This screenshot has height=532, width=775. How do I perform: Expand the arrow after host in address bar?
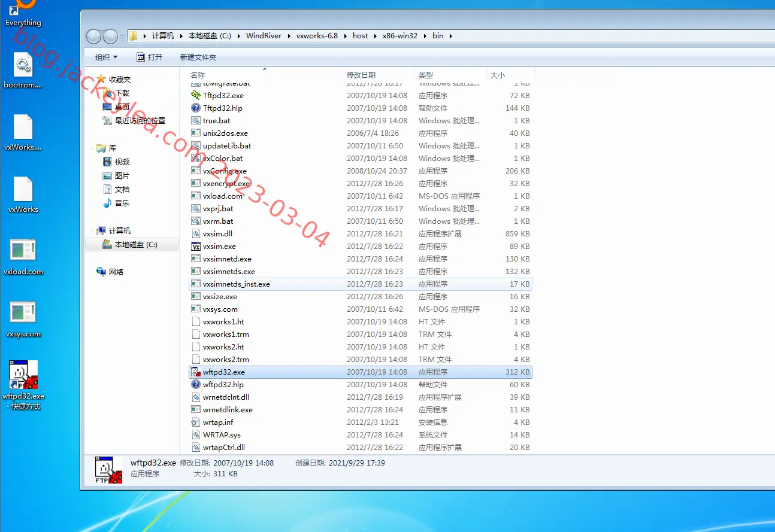coord(376,36)
